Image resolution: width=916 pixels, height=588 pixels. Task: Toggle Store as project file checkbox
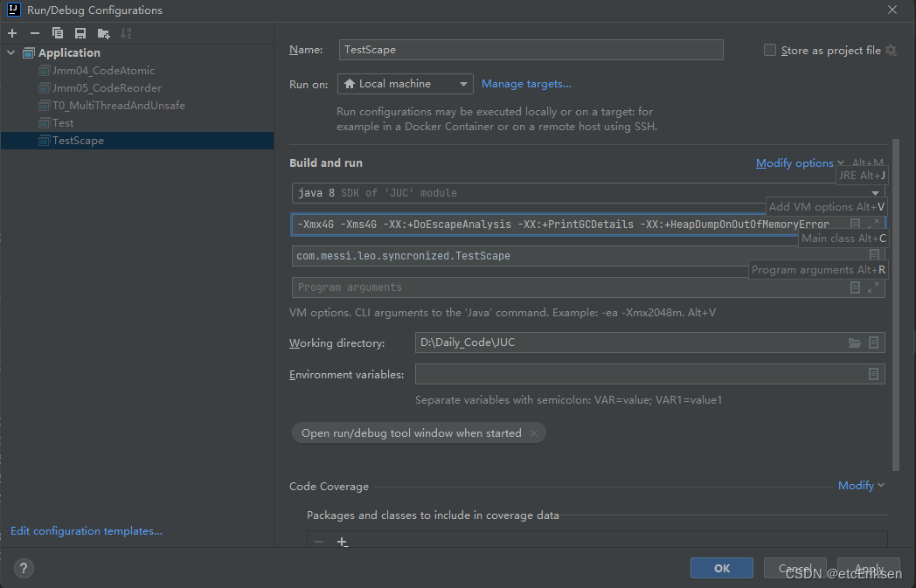coord(770,50)
